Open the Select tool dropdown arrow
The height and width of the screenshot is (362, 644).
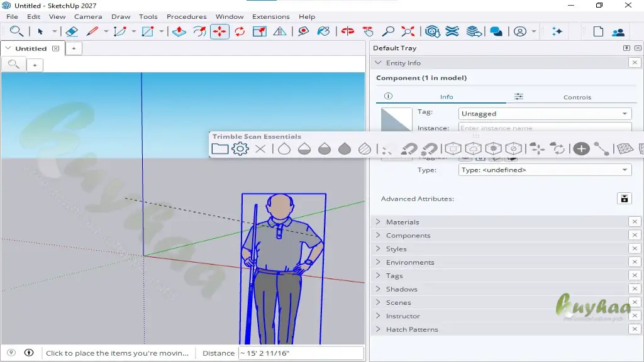(x=54, y=31)
